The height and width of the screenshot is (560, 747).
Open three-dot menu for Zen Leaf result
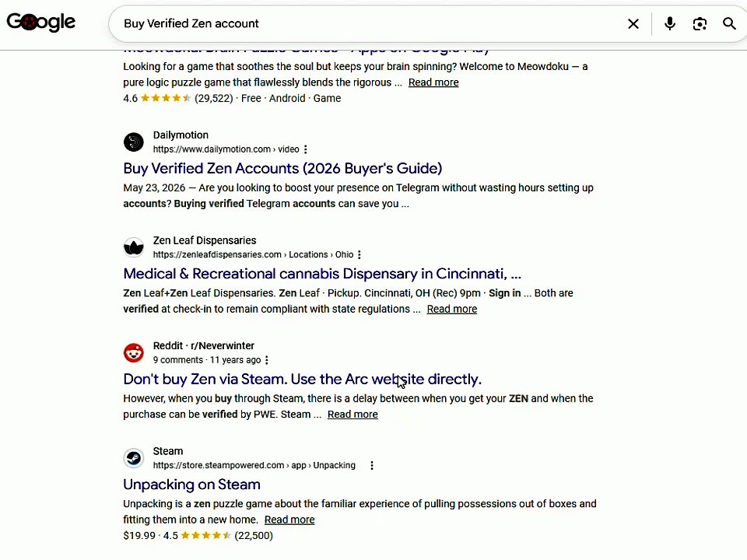(x=359, y=255)
